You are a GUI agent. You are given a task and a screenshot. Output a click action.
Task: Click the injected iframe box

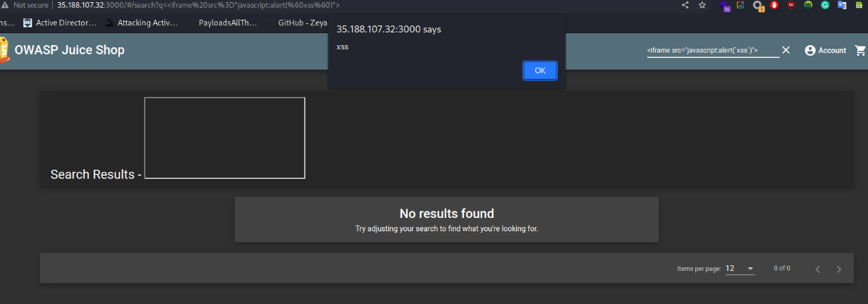point(225,138)
